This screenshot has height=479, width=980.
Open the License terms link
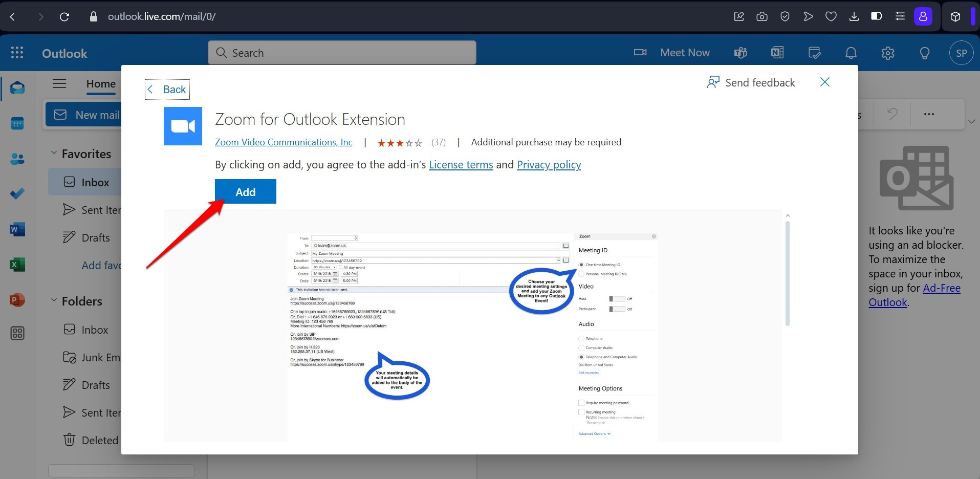461,165
